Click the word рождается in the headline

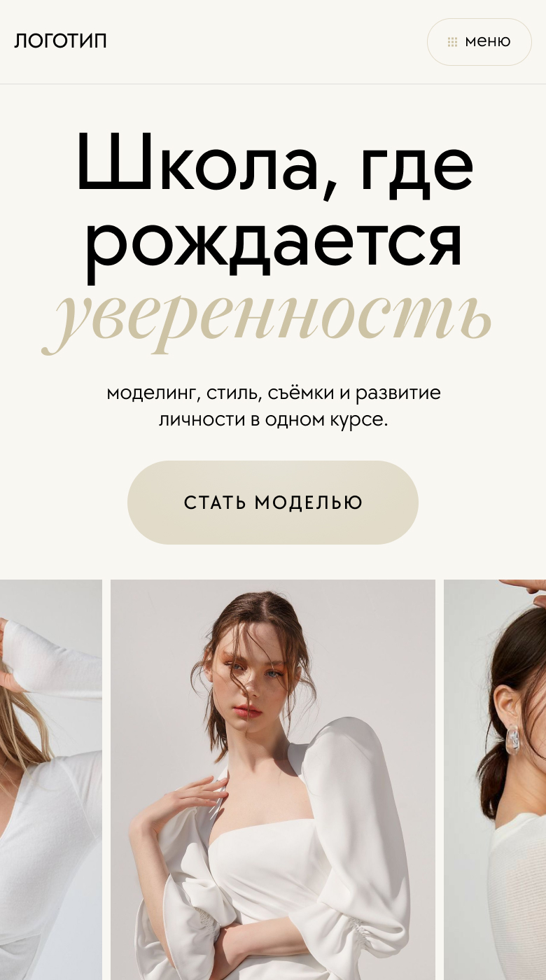(x=273, y=241)
